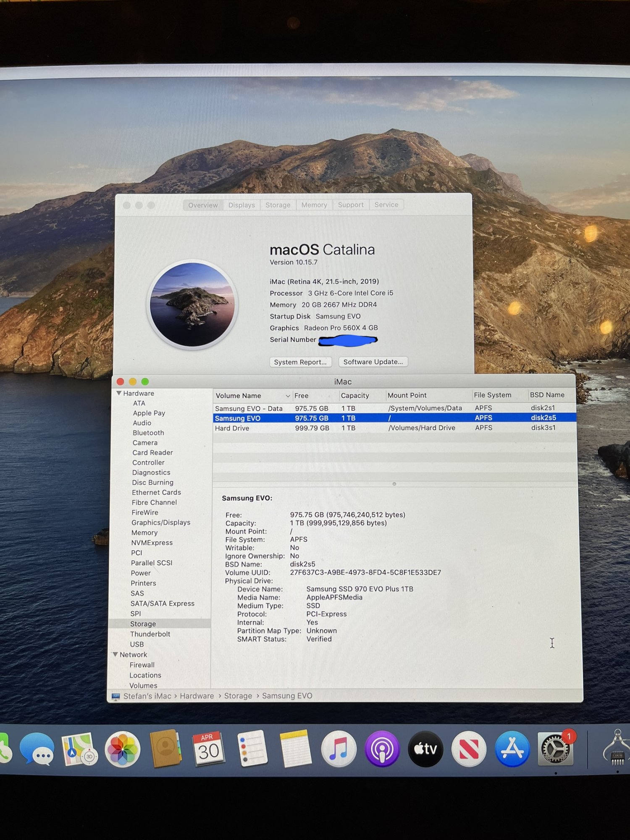
Task: Click the System Report button
Action: [x=300, y=362]
